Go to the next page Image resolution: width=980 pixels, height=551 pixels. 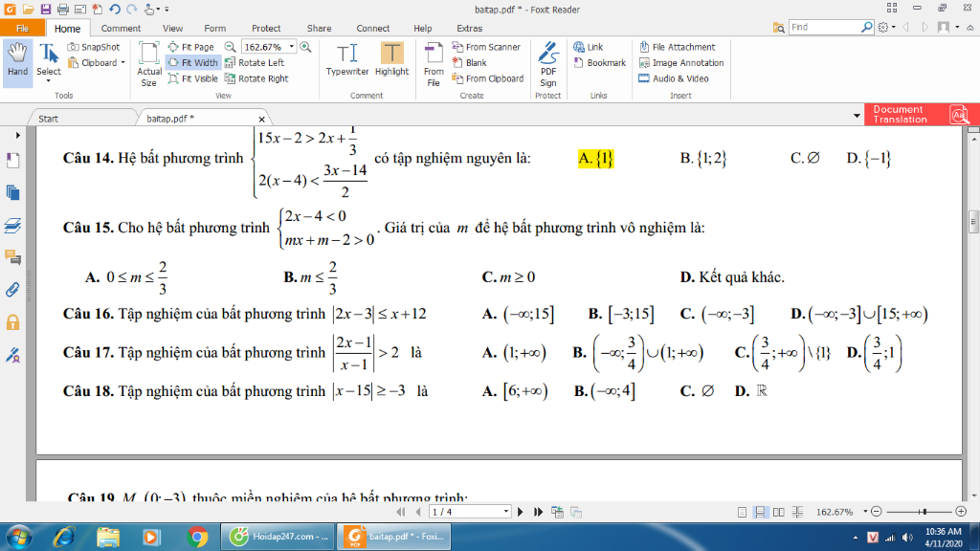pos(521,512)
